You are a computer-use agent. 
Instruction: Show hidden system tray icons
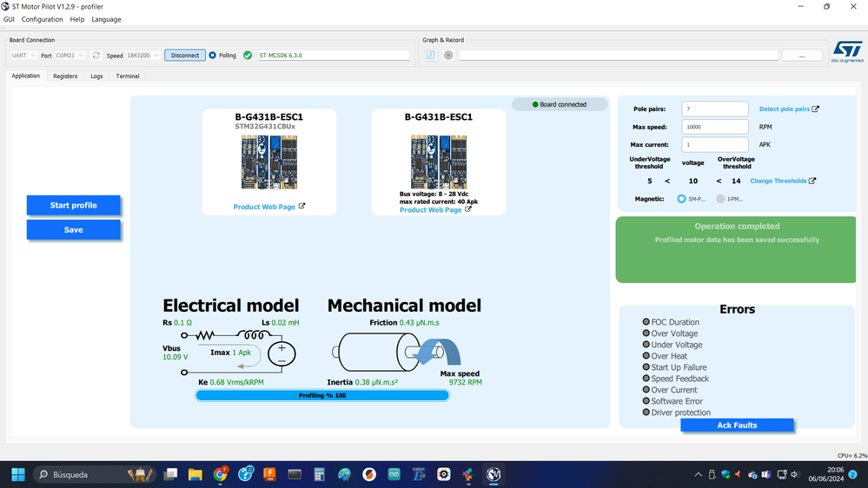coord(698,475)
